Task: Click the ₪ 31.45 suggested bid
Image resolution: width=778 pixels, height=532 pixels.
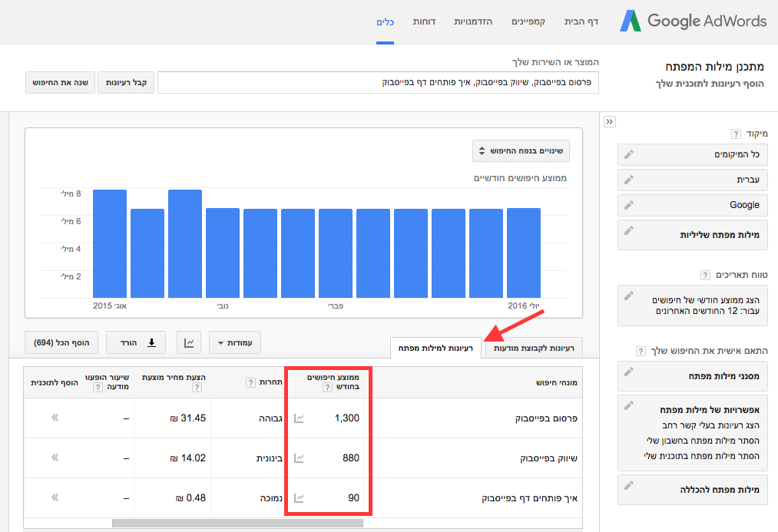Action: pyautogui.click(x=187, y=418)
